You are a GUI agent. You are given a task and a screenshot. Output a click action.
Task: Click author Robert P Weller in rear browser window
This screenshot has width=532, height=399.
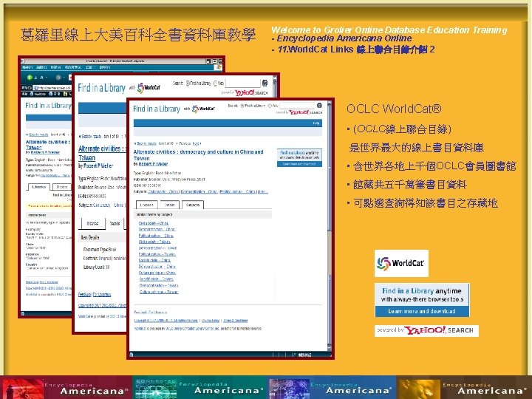[x=45, y=152]
